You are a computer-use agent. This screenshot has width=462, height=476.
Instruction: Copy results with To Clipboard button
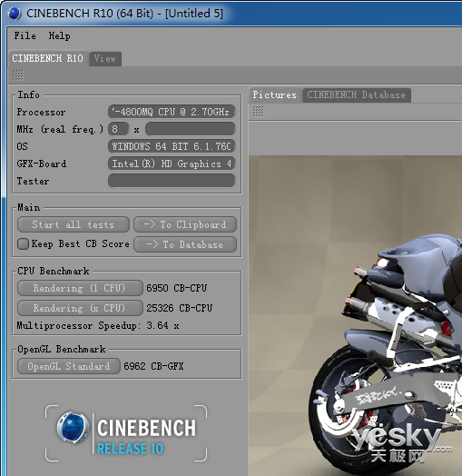(x=185, y=224)
